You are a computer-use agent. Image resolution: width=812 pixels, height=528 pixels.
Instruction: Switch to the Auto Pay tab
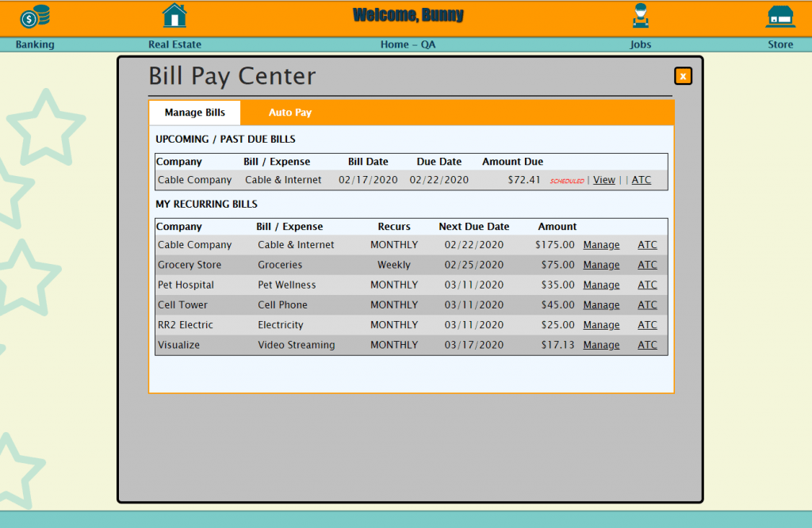click(x=289, y=113)
